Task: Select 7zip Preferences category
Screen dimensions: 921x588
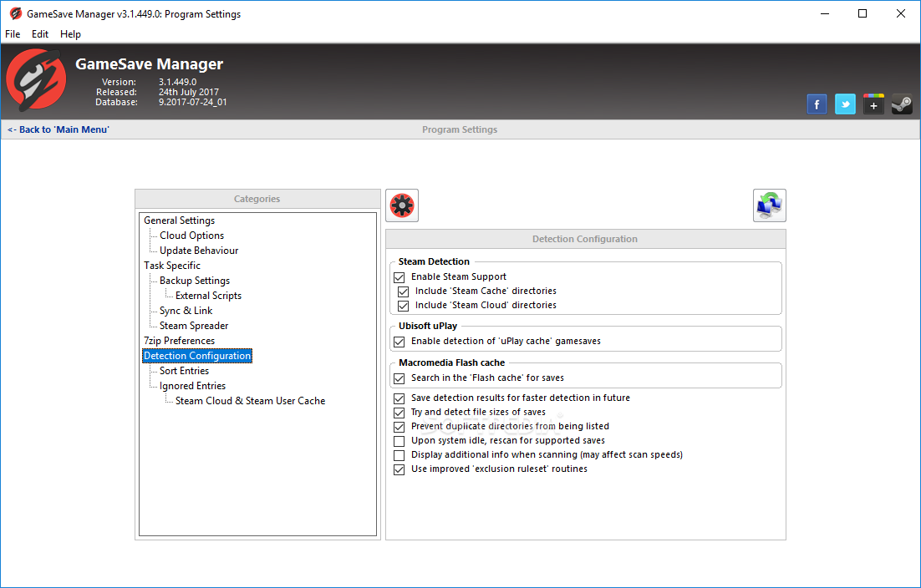Action: pyautogui.click(x=179, y=341)
